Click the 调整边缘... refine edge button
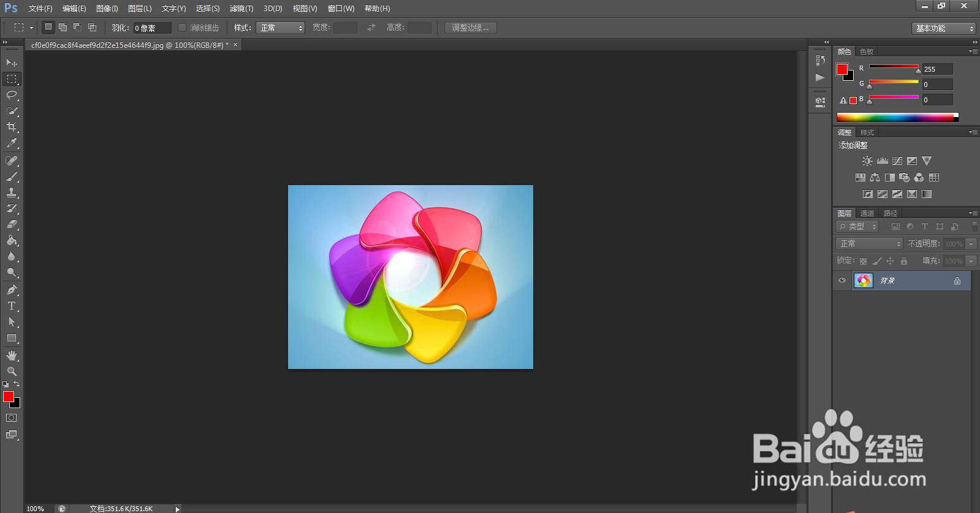The image size is (980, 513). tap(471, 28)
